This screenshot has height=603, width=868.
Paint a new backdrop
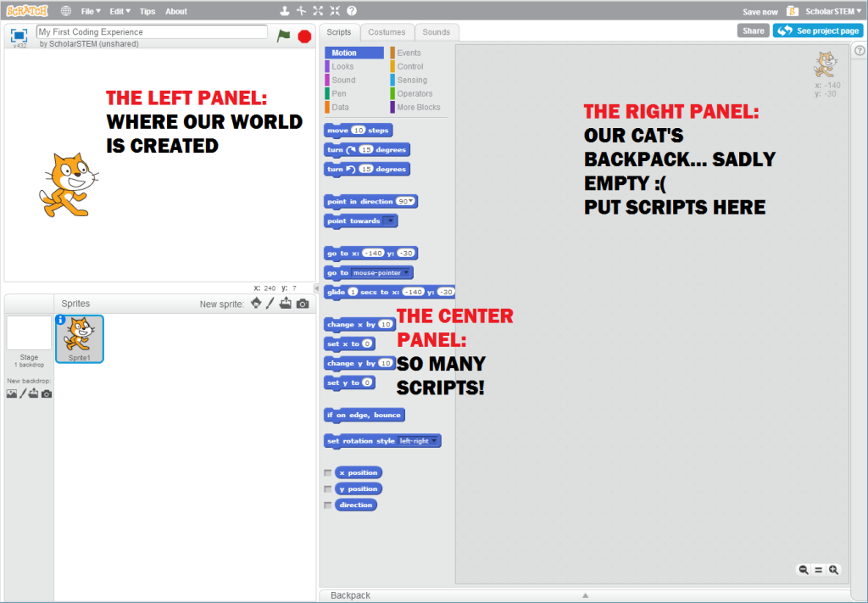pos(23,394)
